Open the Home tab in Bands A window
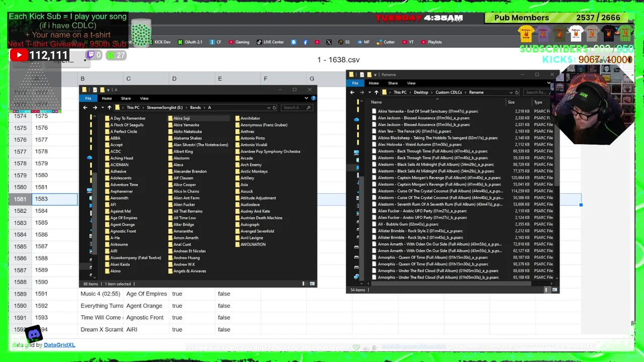Screen dimensions: 644x362 [x=107, y=99]
